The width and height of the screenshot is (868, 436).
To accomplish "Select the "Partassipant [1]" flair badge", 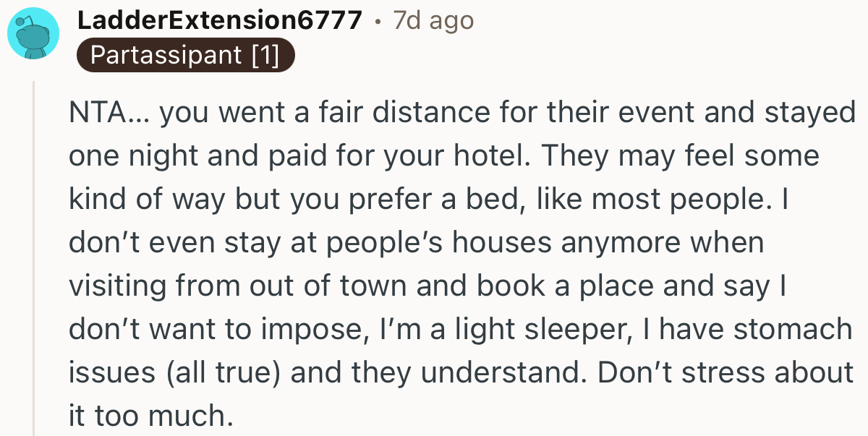I will 185,54.
